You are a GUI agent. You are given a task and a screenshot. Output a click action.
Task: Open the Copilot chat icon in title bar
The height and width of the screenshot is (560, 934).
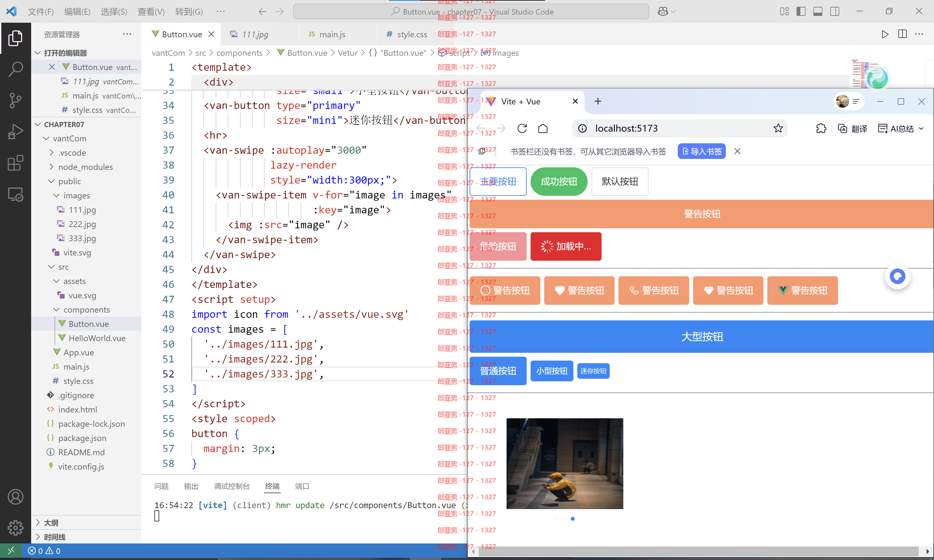click(663, 12)
